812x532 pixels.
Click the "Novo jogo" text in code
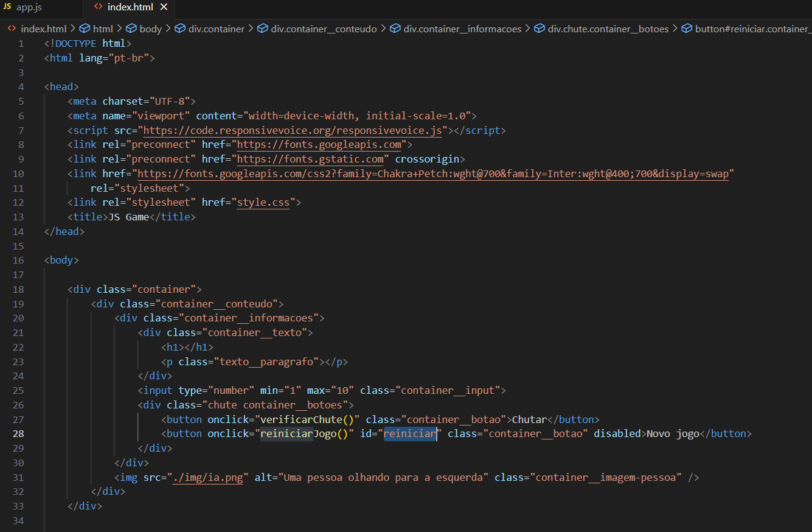click(x=673, y=433)
